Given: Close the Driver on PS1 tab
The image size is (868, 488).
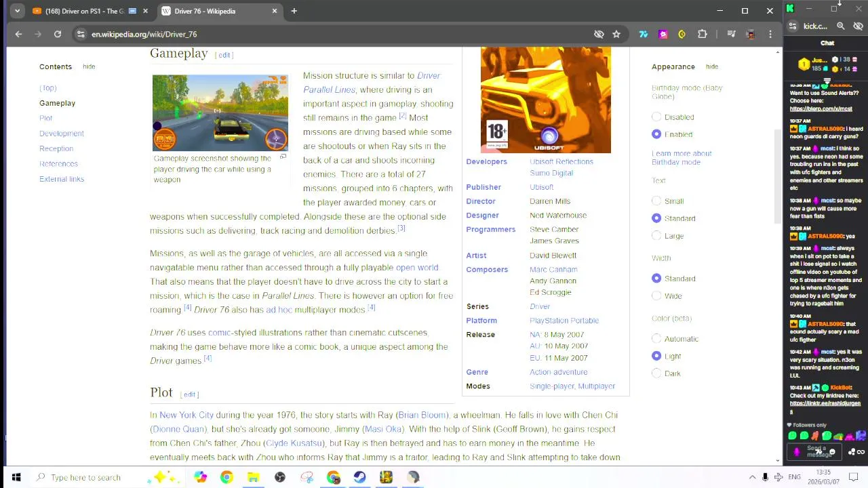Looking at the screenshot, I should (145, 11).
